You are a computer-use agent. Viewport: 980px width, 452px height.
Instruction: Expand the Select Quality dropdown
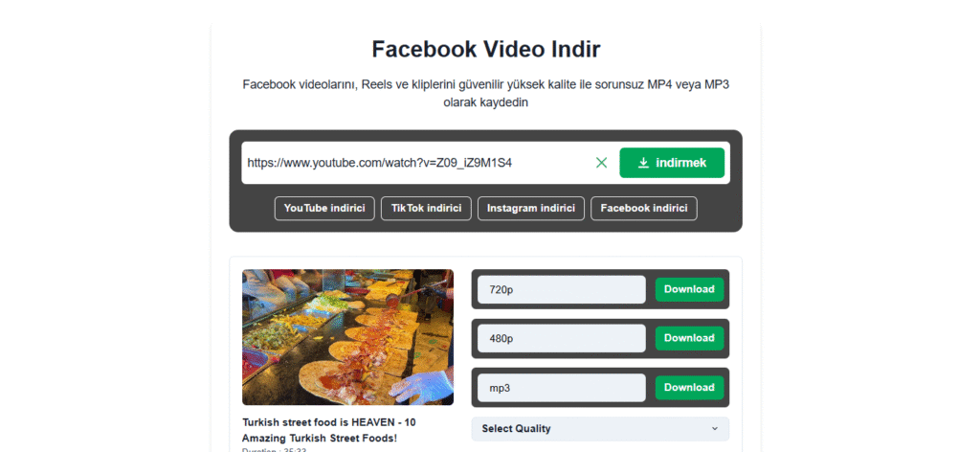(600, 429)
